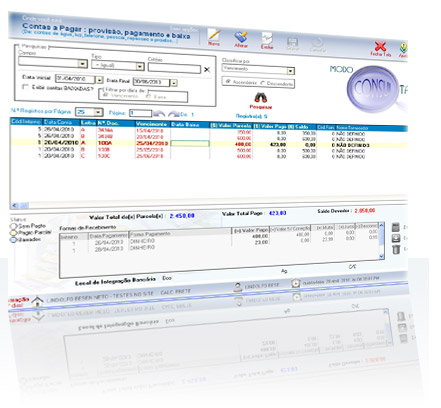Click the Data Pagamento column header
Screen dimensions: 441x408
(108, 236)
